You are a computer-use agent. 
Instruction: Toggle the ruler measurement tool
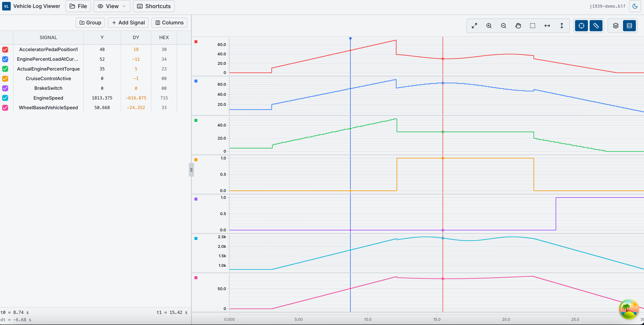(x=596, y=26)
